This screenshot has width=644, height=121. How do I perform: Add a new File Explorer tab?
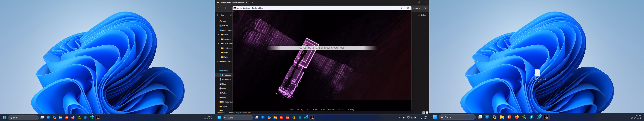[253, 3]
